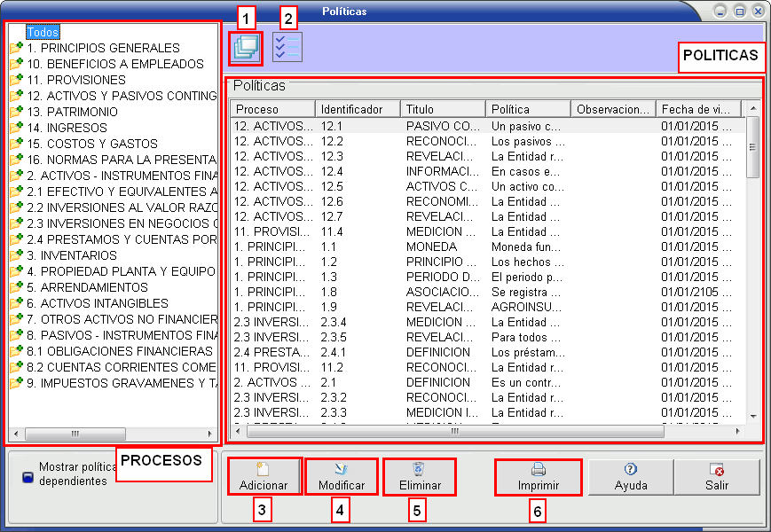The height and width of the screenshot is (532, 771).
Task: Click the Adicionar button to add policy
Action: point(264,477)
